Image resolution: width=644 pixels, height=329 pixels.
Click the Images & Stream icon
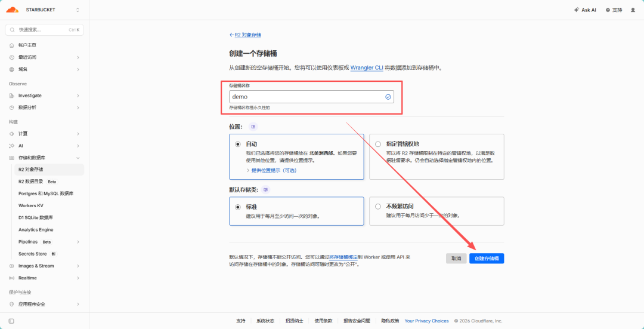(x=11, y=266)
